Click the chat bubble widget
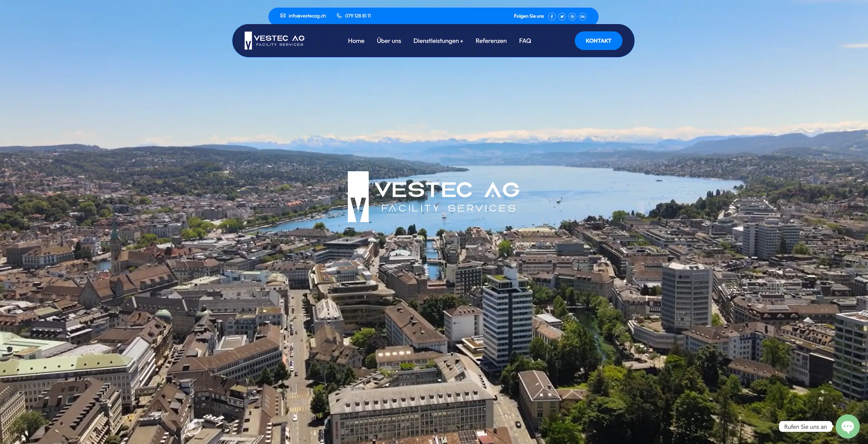 pos(848,426)
